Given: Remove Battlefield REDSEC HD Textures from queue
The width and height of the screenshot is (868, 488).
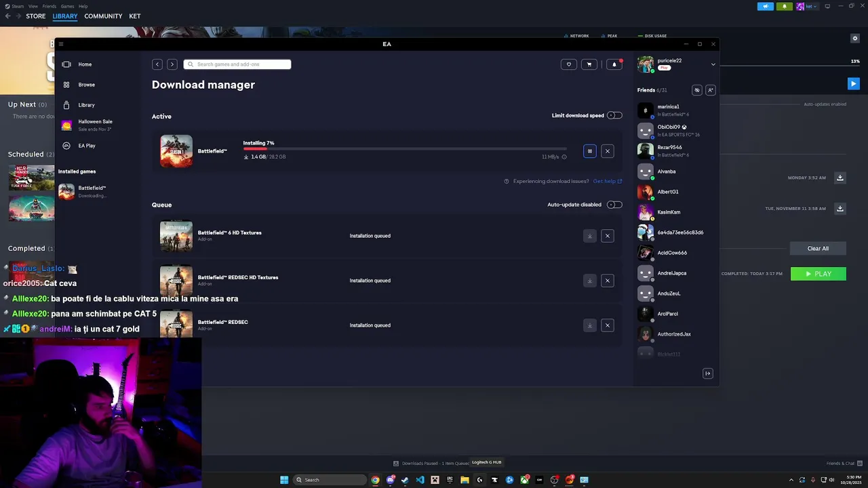Looking at the screenshot, I should 608,281.
